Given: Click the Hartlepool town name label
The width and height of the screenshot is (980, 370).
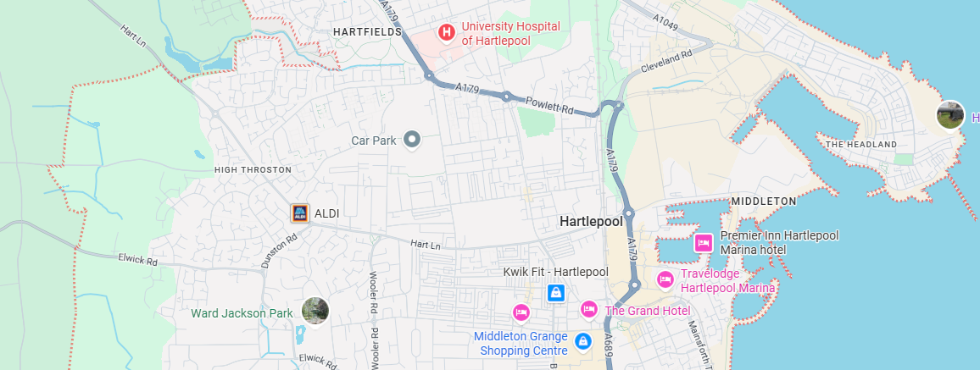Looking at the screenshot, I should pyautogui.click(x=591, y=222).
